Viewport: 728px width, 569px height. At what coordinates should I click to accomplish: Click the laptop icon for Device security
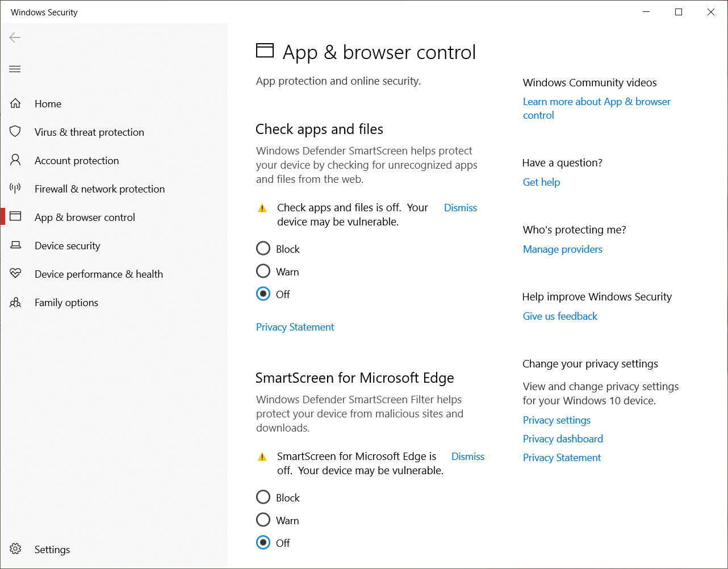pos(15,245)
